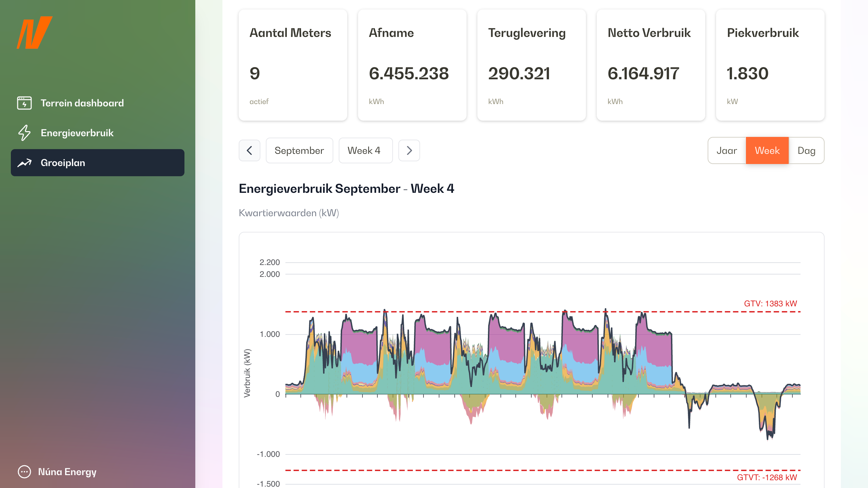Image resolution: width=868 pixels, height=488 pixels.
Task: Navigate to Terrein dashboard
Action: (x=82, y=103)
